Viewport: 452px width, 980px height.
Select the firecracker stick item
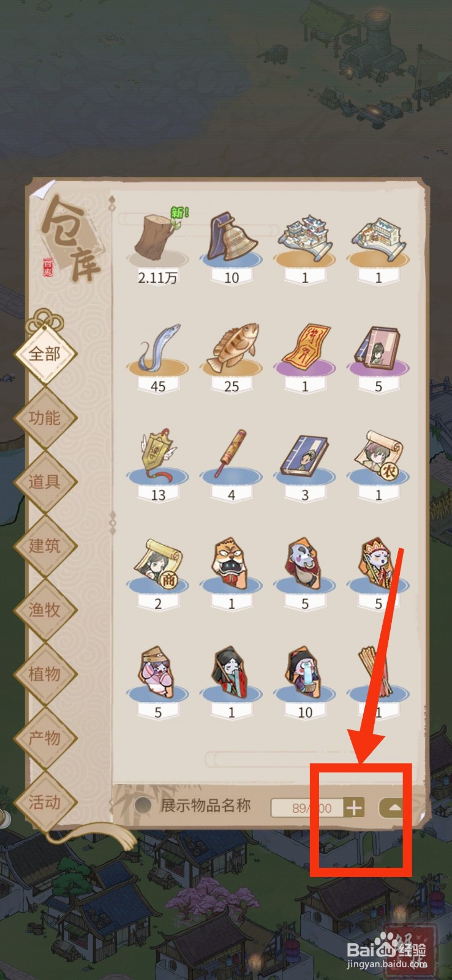click(231, 454)
